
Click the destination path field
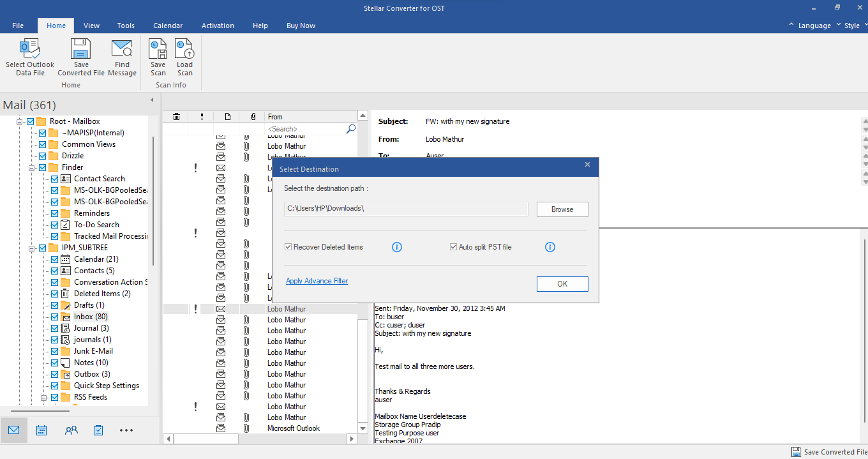point(406,209)
